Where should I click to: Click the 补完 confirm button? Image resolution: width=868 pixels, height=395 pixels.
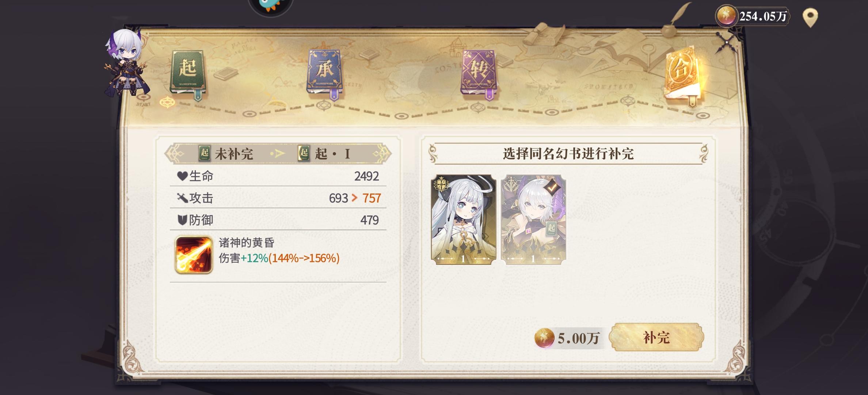point(656,337)
